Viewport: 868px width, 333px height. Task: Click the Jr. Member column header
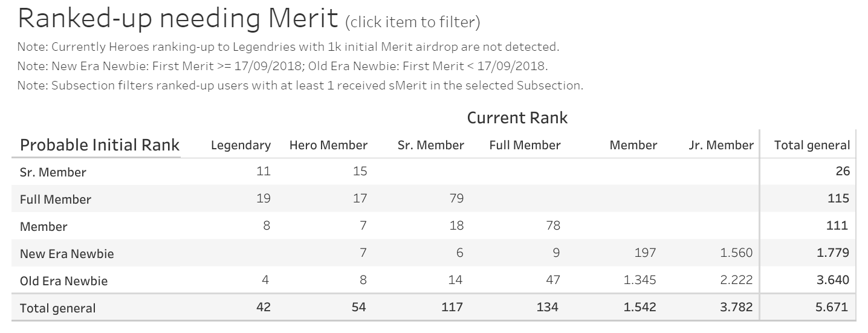click(721, 145)
